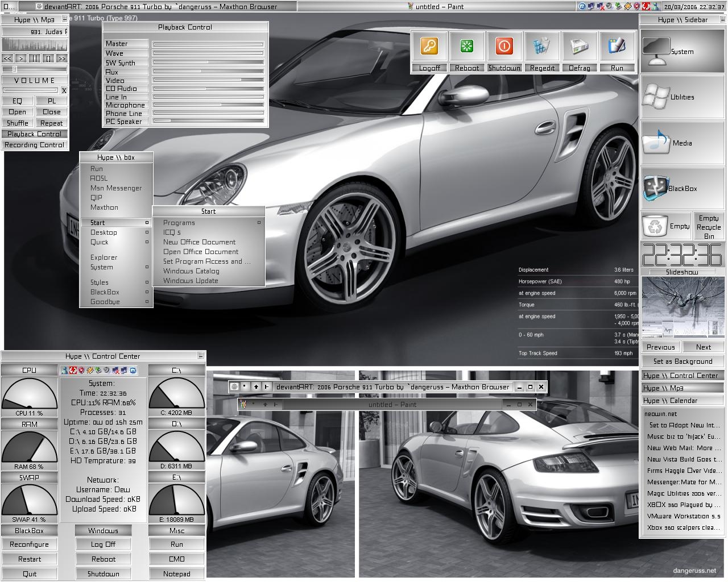The width and height of the screenshot is (728, 582).
Task: Expand the BlackBox submenu in Hype box
Action: tap(117, 292)
